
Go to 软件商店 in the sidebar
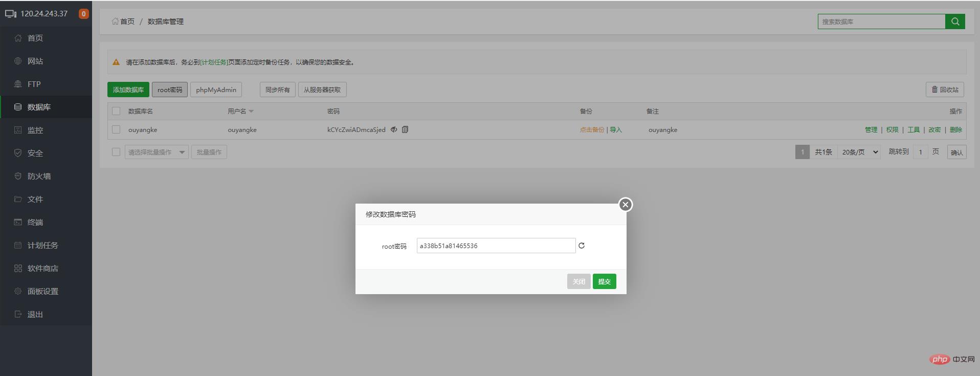[42, 268]
